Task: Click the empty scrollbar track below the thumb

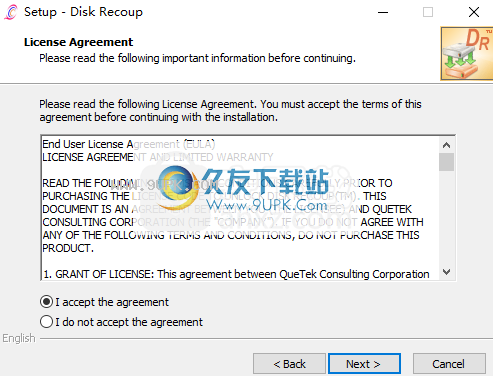Action: [x=446, y=218]
